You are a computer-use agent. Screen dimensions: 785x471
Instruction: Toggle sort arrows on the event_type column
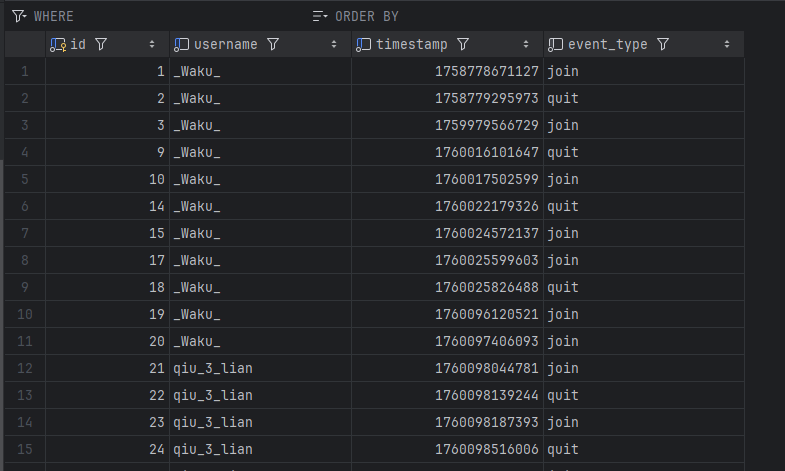(x=727, y=45)
